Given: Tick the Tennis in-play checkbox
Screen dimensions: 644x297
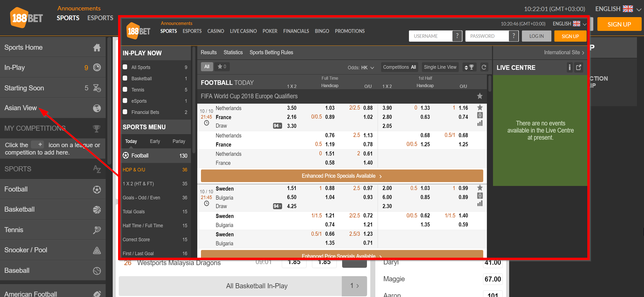Looking at the screenshot, I should (125, 89).
